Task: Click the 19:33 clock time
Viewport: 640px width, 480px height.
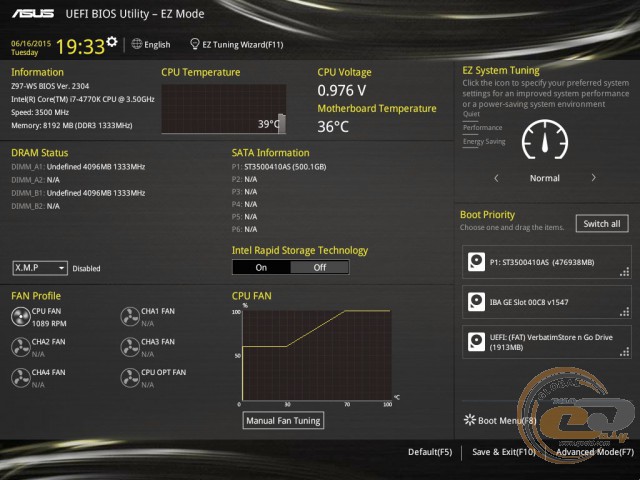Action: point(80,47)
